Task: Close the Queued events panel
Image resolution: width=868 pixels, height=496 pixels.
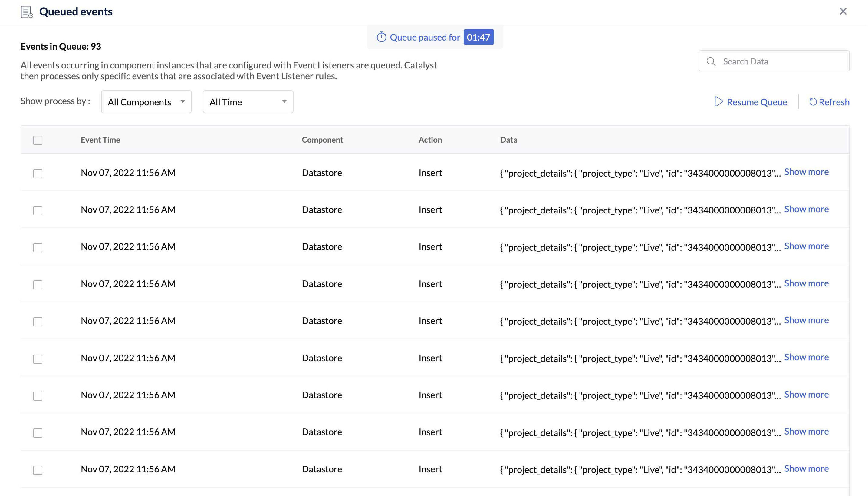Action: pos(843,12)
